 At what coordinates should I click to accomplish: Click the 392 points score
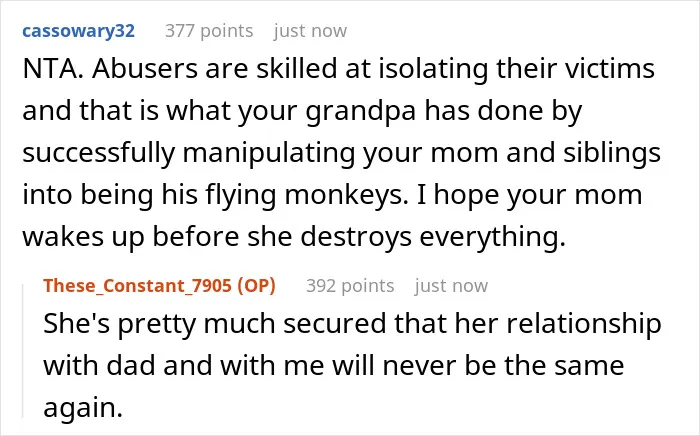point(350,286)
